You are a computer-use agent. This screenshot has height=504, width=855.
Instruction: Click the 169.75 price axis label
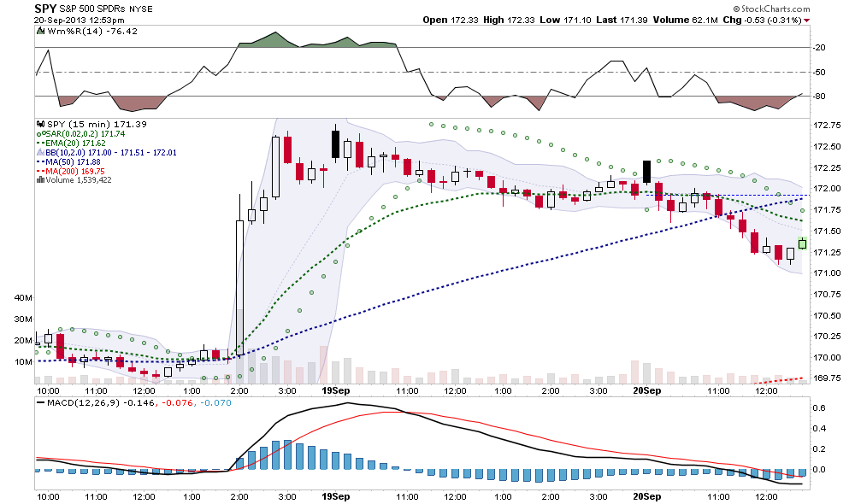pos(827,378)
